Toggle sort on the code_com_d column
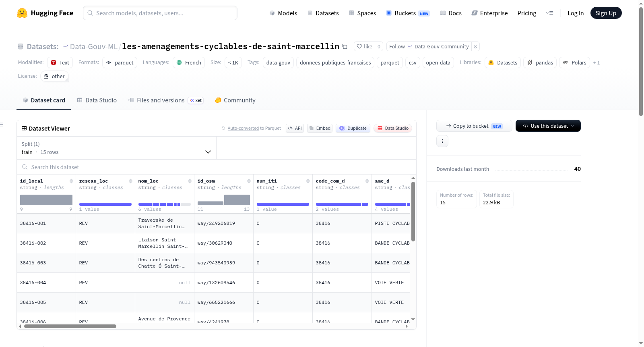The image size is (644, 347). point(367,181)
